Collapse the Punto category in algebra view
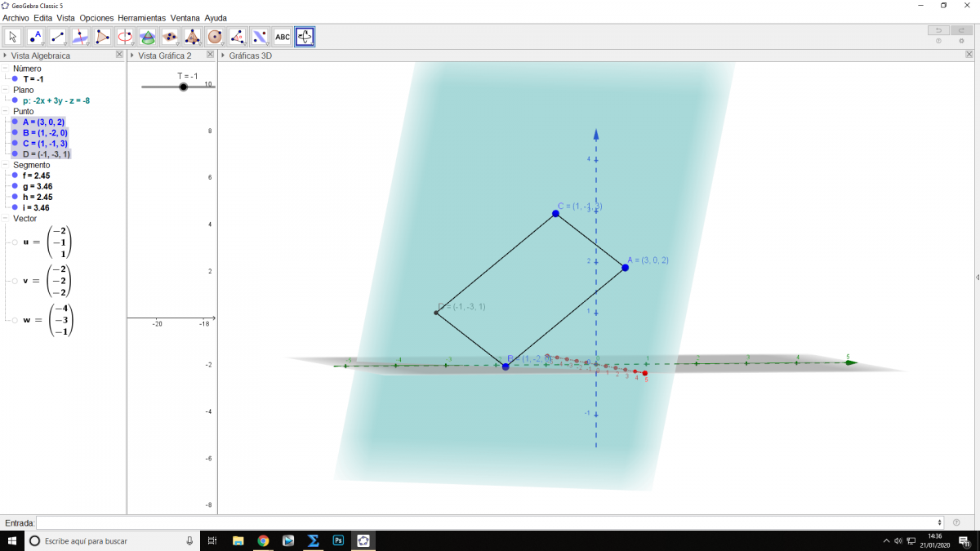 [x=7, y=111]
